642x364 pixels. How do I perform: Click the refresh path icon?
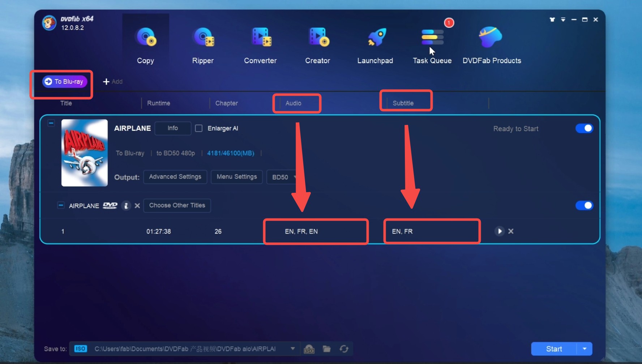tap(344, 349)
